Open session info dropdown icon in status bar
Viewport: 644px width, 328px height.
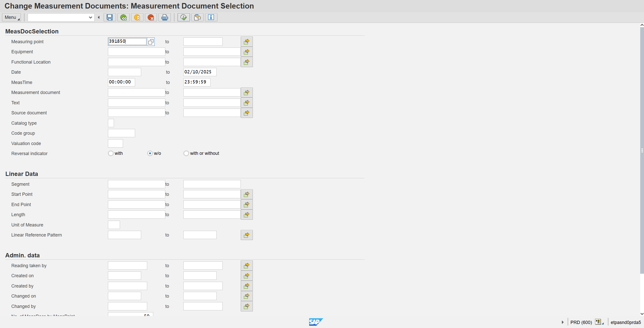click(x=599, y=322)
